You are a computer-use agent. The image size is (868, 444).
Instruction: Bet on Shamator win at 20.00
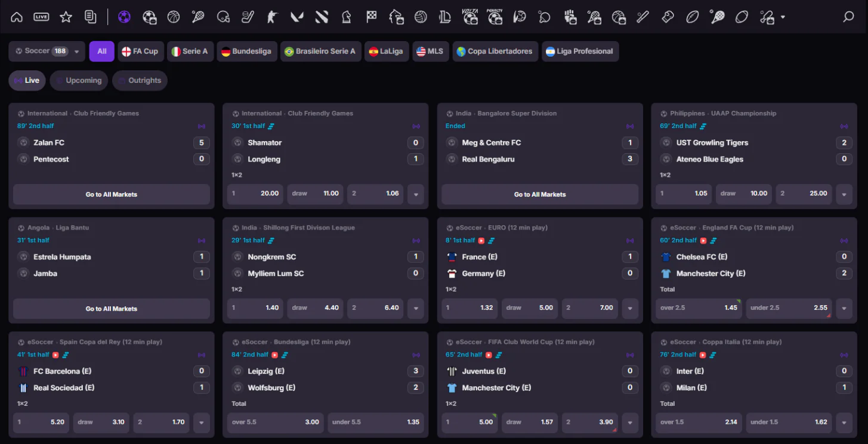pos(255,194)
